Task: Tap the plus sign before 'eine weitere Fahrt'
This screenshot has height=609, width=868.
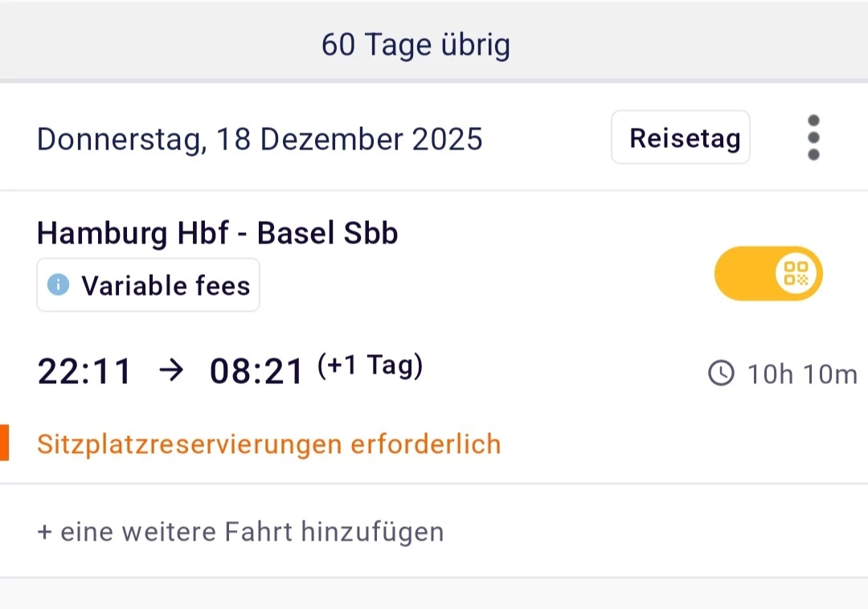Action: (x=43, y=532)
